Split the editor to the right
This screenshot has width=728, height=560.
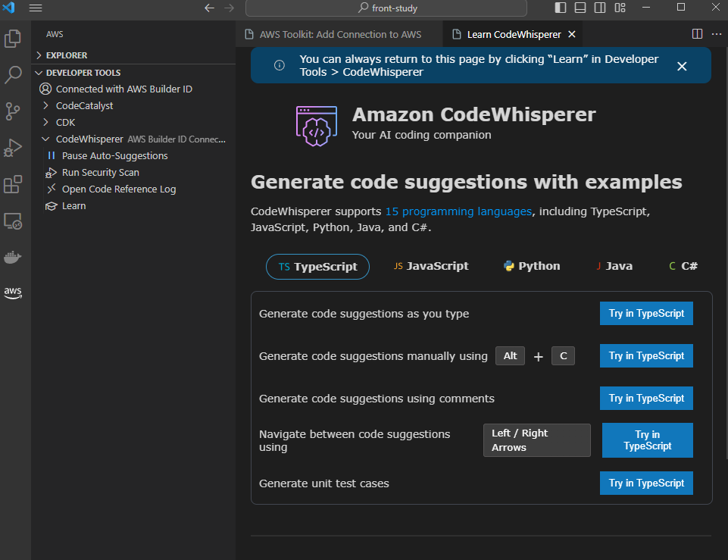[697, 34]
